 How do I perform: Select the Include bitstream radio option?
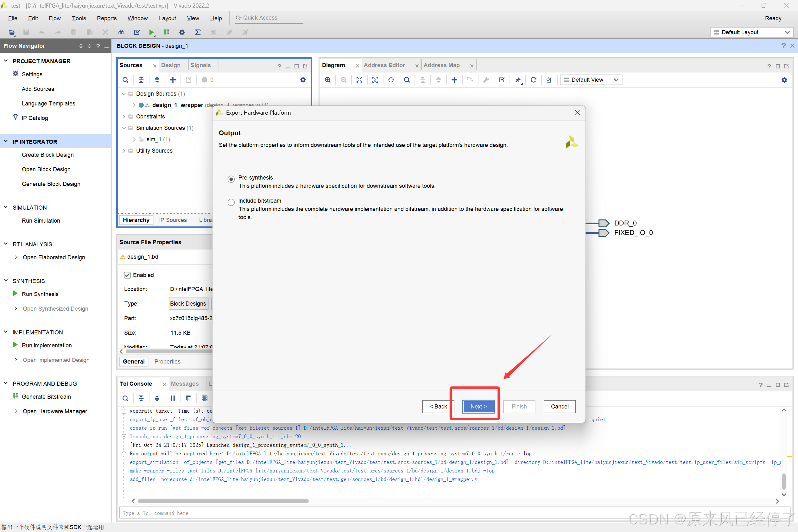[x=231, y=202]
